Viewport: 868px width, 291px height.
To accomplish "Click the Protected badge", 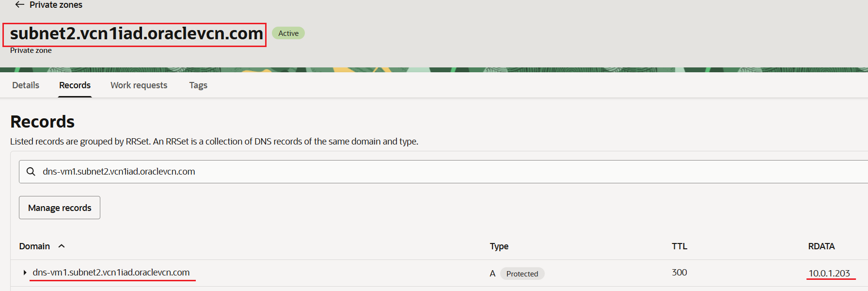I will (522, 274).
